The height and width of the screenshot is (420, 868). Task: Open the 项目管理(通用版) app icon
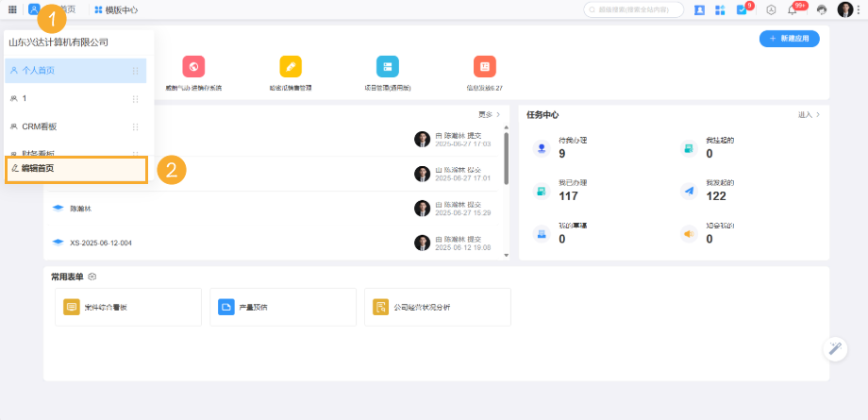pyautogui.click(x=387, y=66)
